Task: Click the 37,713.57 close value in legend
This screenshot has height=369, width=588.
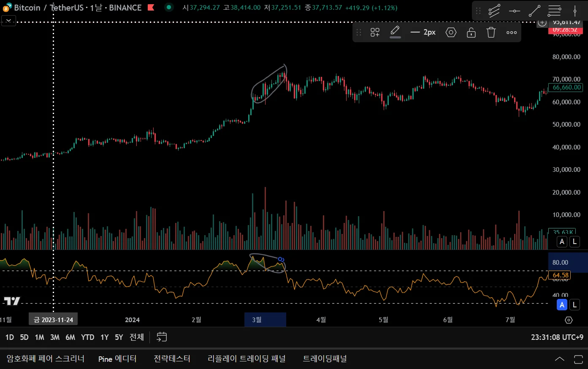Action: click(x=327, y=8)
